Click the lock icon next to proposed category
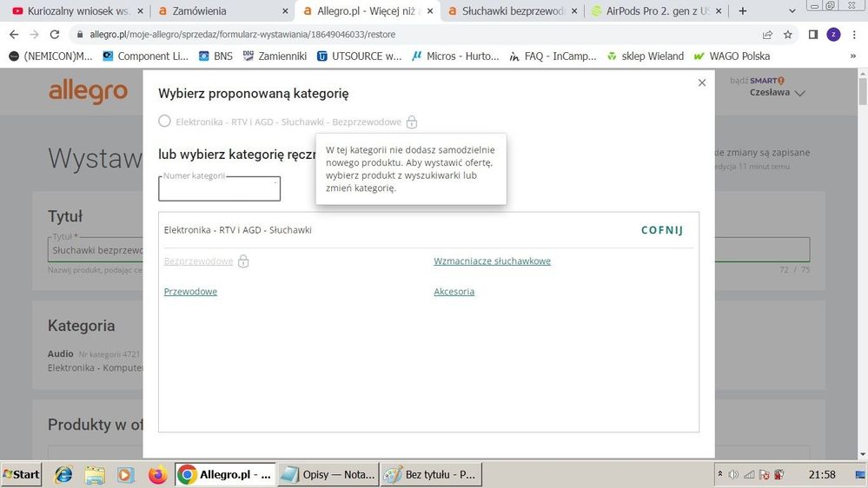Image resolution: width=868 pixels, height=488 pixels. (x=411, y=122)
